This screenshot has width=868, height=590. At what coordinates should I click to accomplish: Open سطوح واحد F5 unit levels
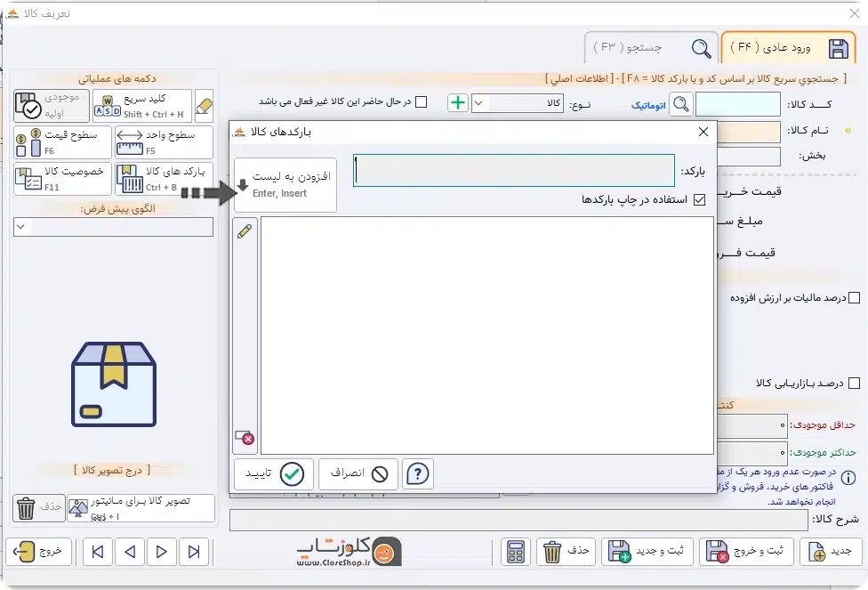[x=164, y=142]
